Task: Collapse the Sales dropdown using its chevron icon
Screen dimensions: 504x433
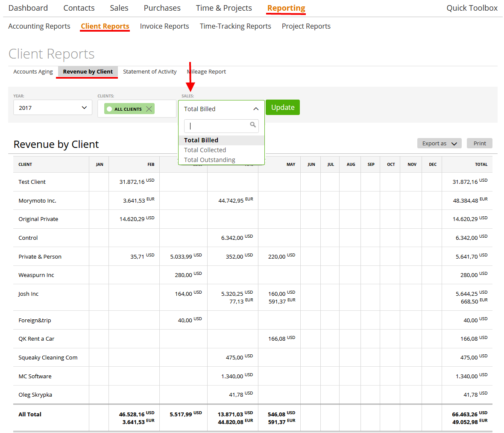Action: [257, 109]
